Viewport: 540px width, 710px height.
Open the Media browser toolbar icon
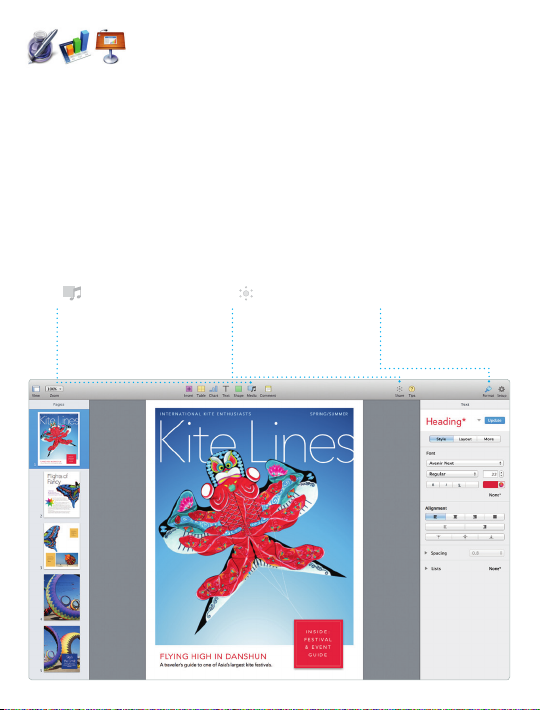(252, 389)
